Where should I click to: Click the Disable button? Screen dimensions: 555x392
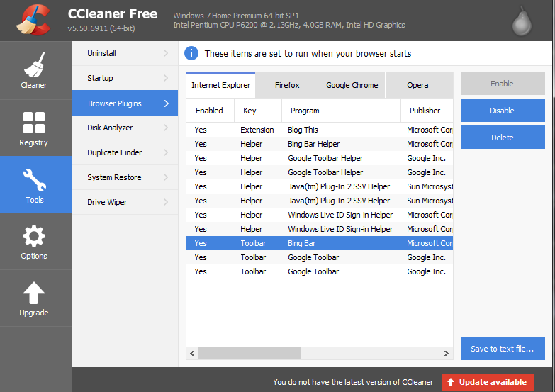click(503, 111)
